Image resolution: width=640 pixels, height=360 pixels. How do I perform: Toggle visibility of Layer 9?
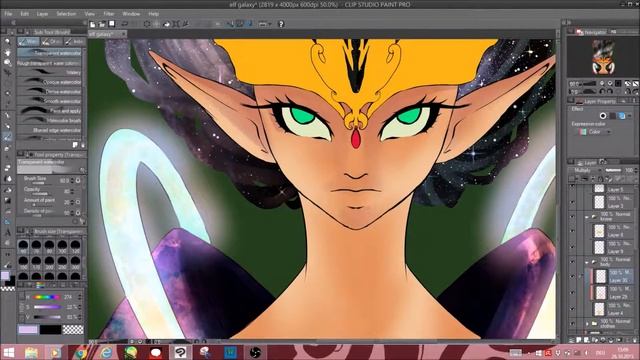(x=572, y=247)
